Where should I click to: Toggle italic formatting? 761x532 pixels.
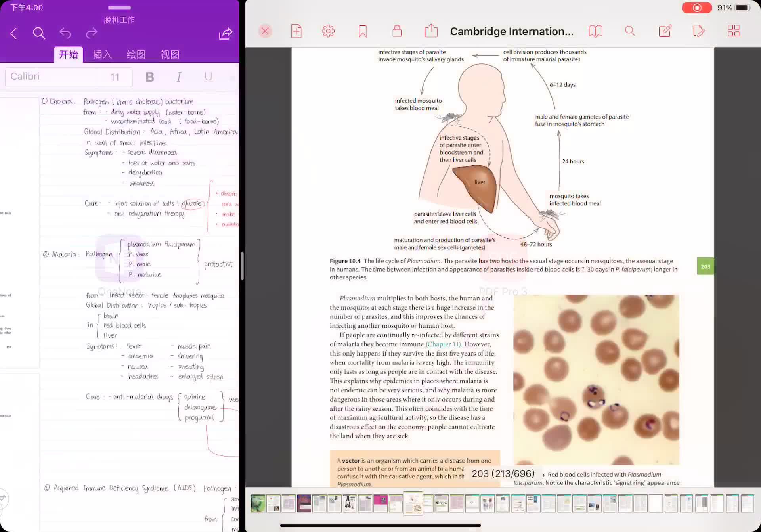tap(179, 77)
